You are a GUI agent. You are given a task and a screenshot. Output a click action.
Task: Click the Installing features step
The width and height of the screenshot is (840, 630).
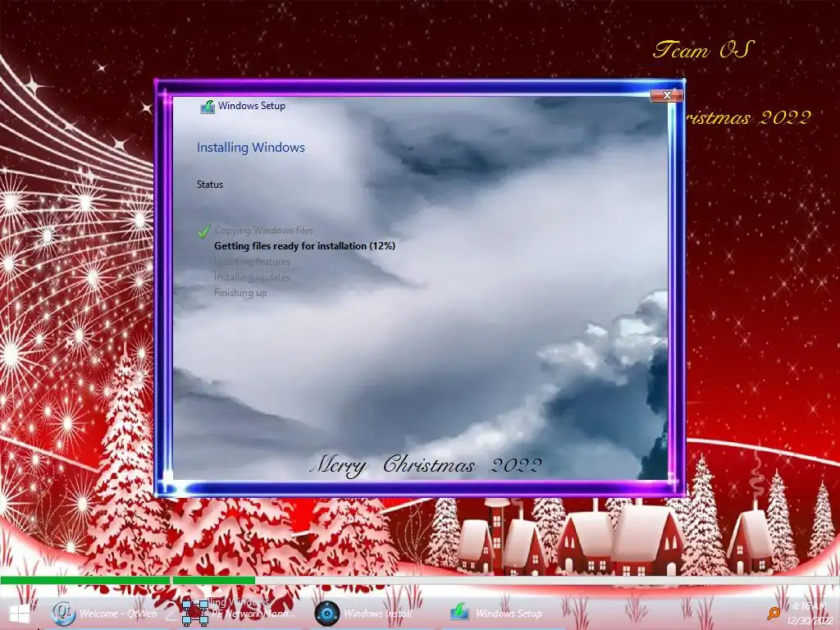252,262
